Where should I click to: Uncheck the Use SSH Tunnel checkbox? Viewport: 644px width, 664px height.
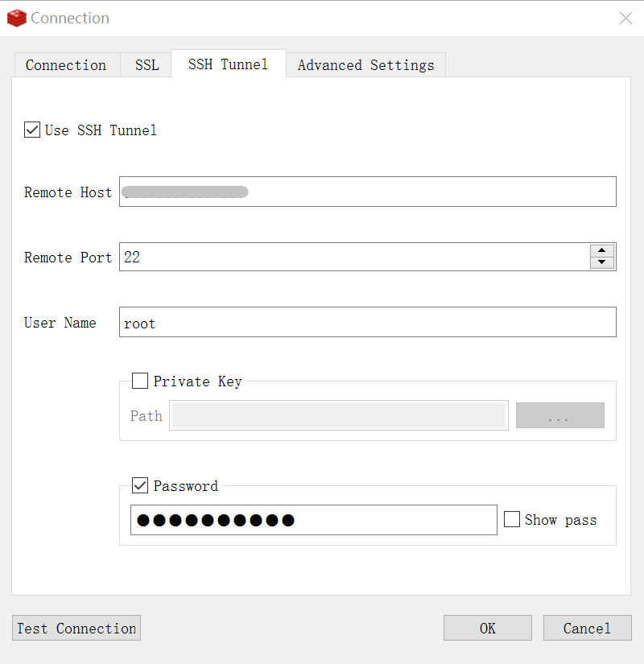tap(32, 130)
